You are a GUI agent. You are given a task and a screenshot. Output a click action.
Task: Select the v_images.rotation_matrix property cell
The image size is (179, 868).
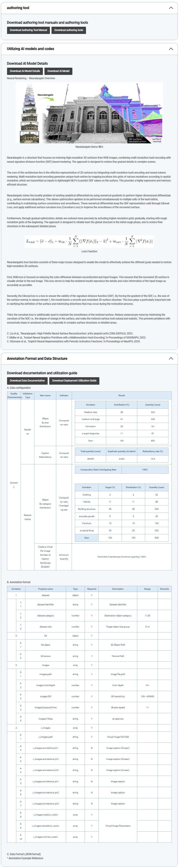click(x=45, y=814)
